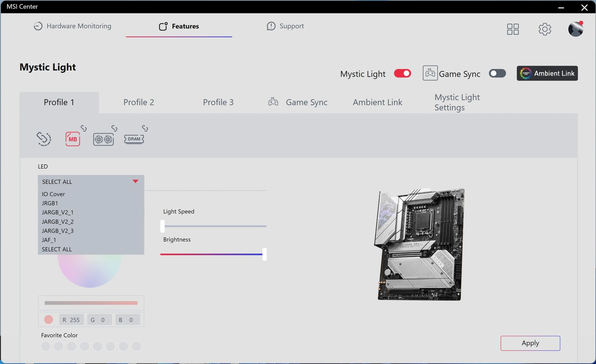Viewport: 596px width, 364px height.
Task: Click the current red color swatch
Action: pyautogui.click(x=48, y=320)
